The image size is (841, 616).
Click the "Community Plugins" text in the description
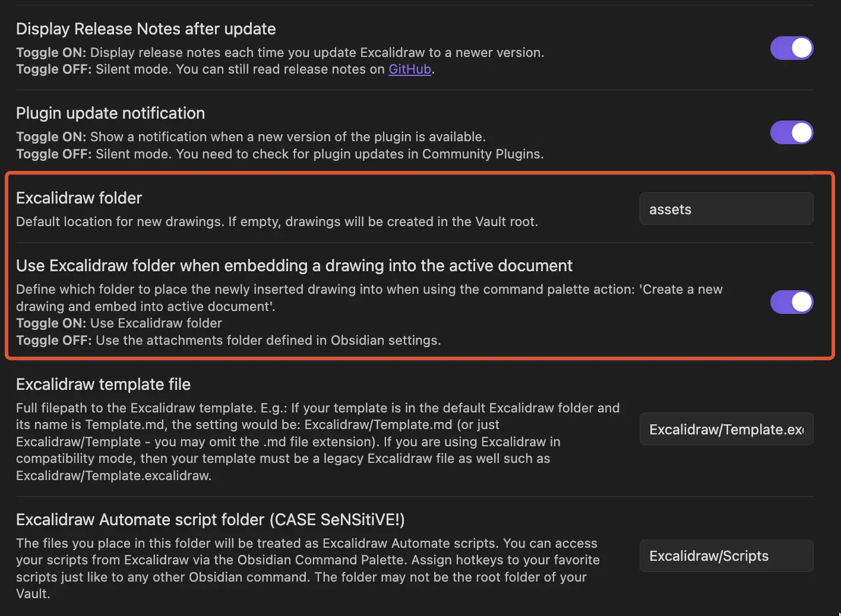point(482,154)
